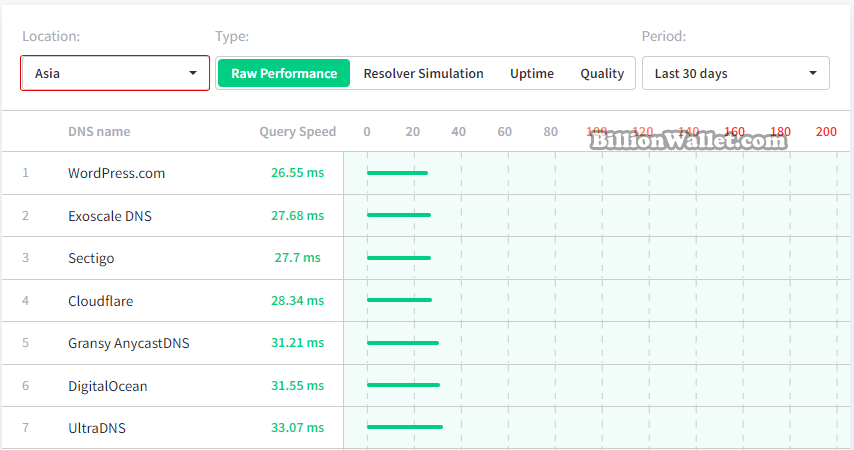
Task: Select WordPress.com in the DNS list
Action: pyautogui.click(x=117, y=173)
